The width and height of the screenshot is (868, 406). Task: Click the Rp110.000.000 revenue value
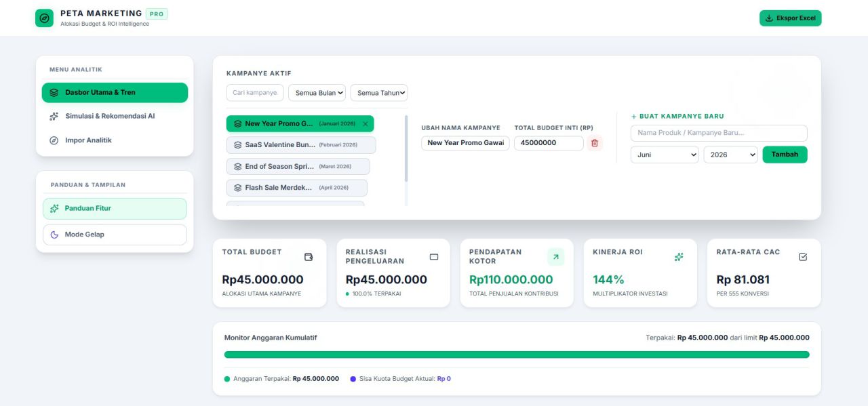pos(511,279)
